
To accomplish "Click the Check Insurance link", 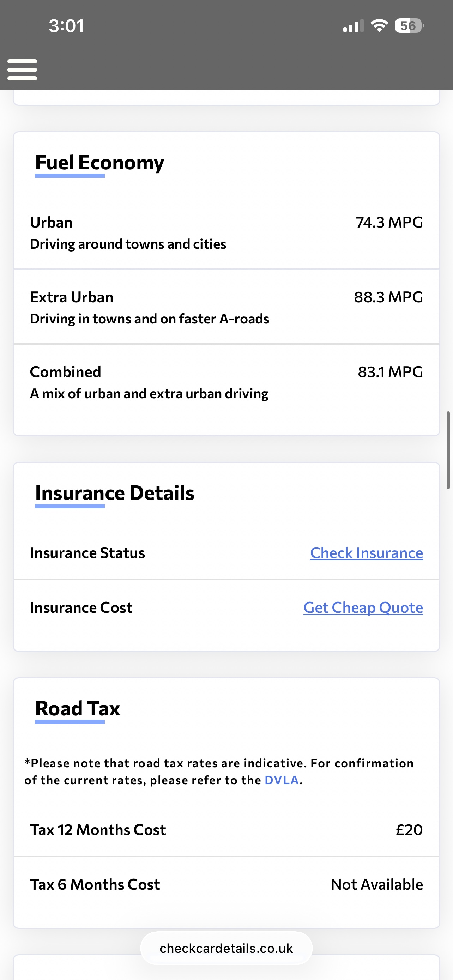I will pos(366,553).
